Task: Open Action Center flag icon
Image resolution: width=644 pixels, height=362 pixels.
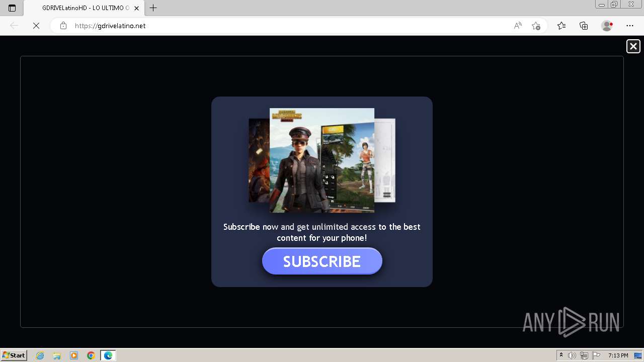Action: tap(596, 355)
